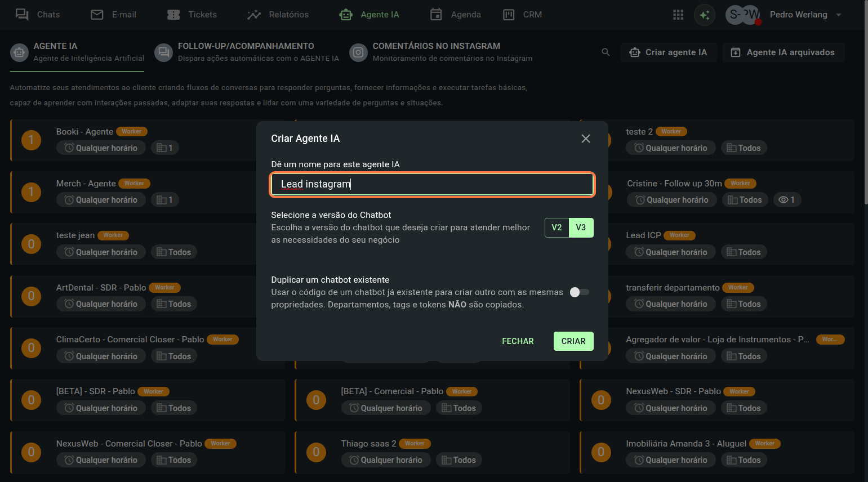Click the Agente IA robot icon tab
Screen dimensions: 868x482
point(20,52)
